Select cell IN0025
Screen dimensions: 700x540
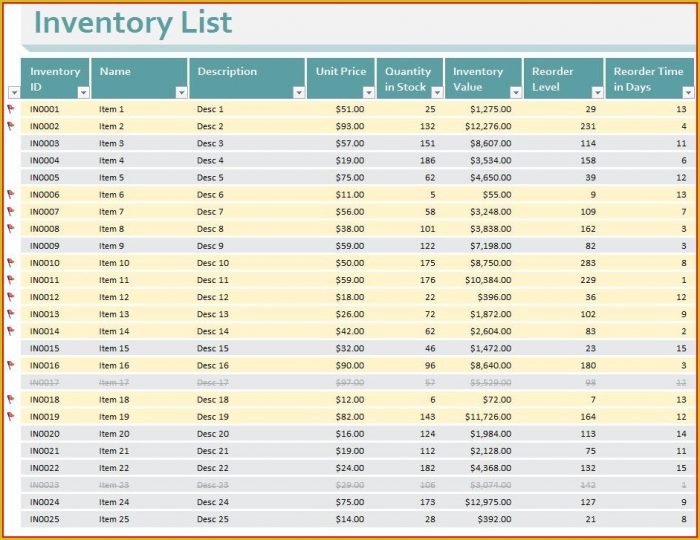pyautogui.click(x=45, y=519)
